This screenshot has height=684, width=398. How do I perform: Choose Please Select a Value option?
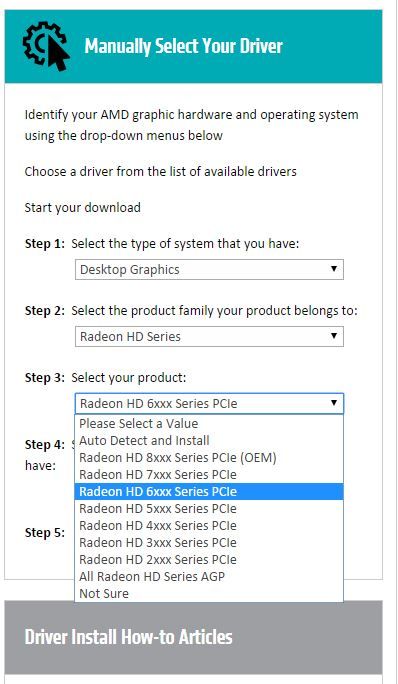click(209, 424)
